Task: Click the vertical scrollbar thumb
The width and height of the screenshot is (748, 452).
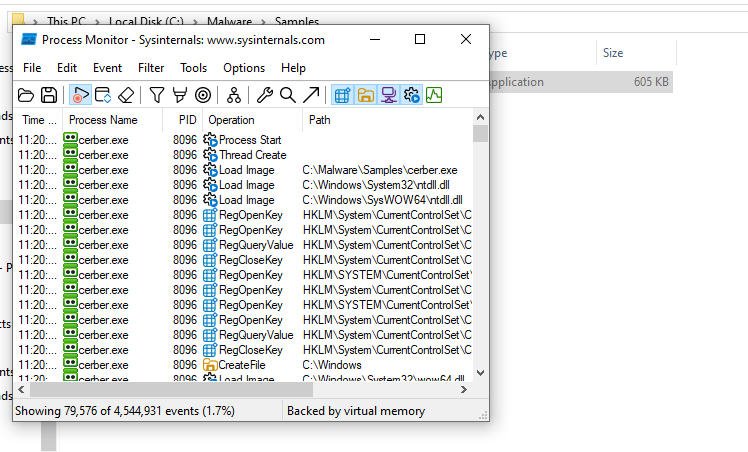Action: tap(480, 134)
